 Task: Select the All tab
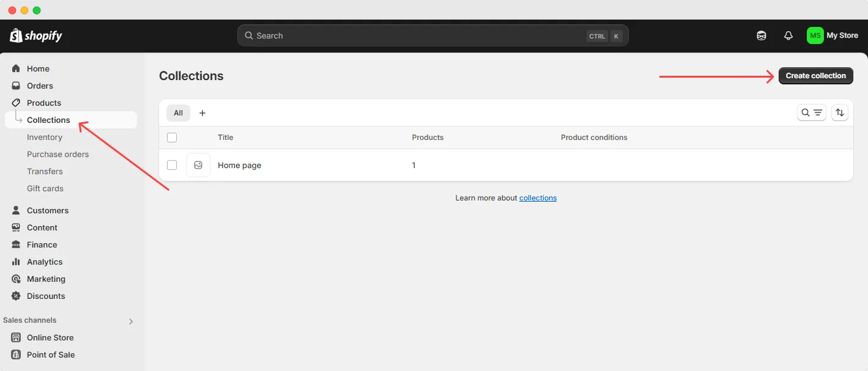pos(178,112)
